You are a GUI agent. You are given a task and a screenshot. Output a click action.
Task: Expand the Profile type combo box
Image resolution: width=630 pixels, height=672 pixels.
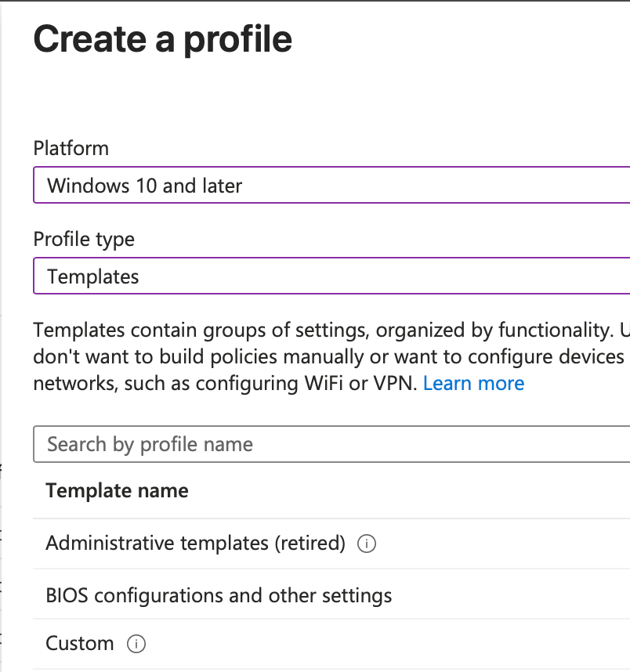click(331, 276)
